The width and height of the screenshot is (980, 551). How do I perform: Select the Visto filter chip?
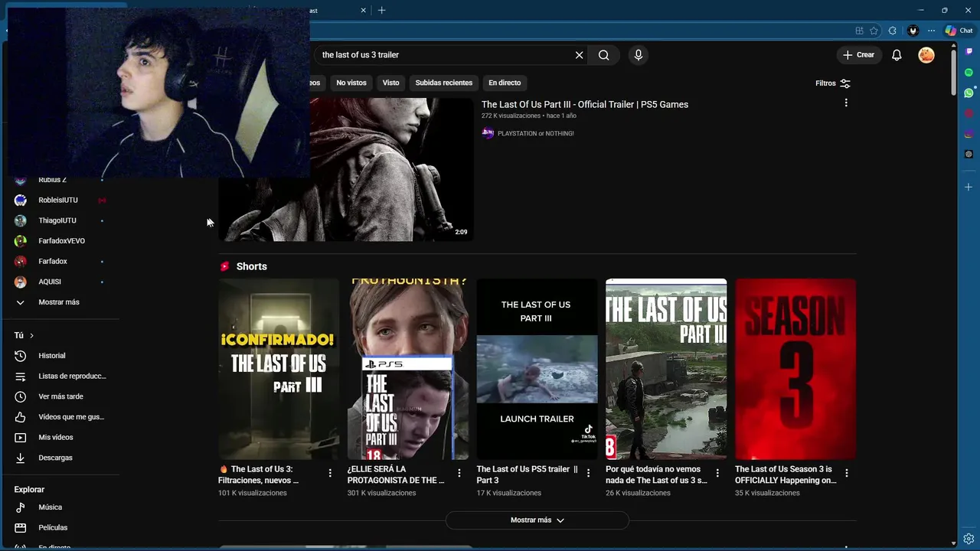tap(391, 83)
